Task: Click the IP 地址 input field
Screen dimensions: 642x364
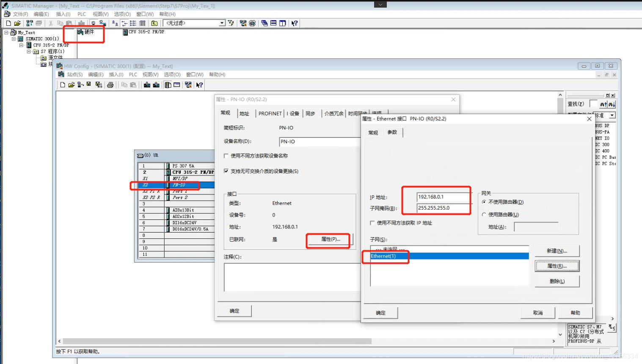Action: click(x=443, y=197)
